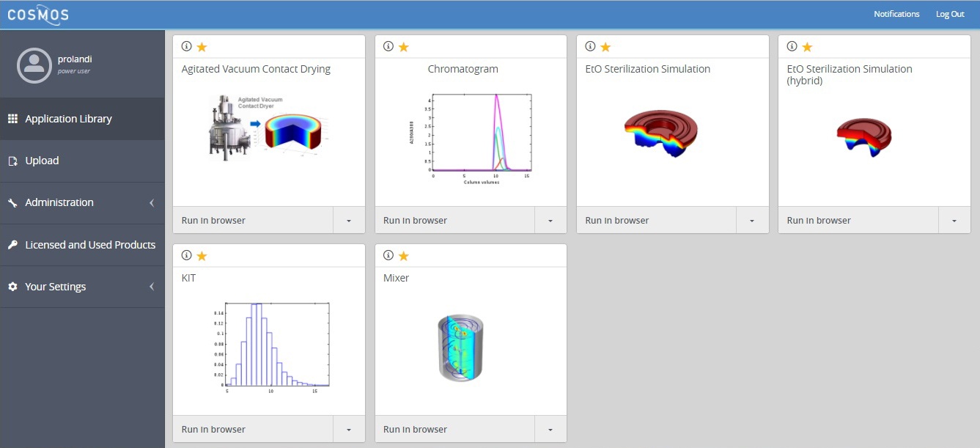
Task: Expand Your Settings chevron arrow
Action: coord(152,287)
